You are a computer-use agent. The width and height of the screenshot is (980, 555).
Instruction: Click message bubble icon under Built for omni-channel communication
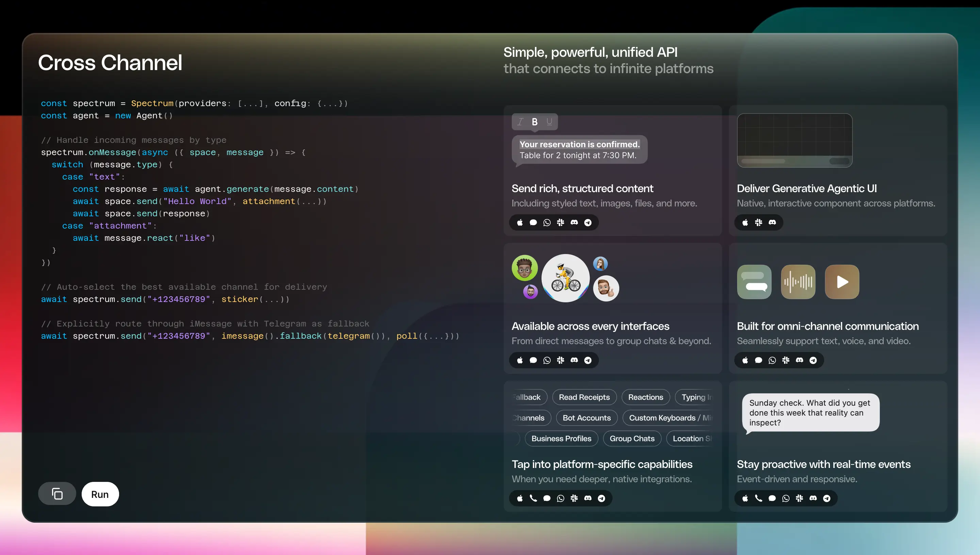coord(758,360)
